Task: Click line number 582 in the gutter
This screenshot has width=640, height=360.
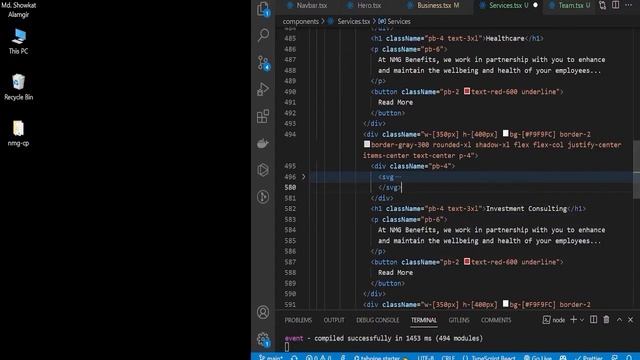Action: pos(290,209)
